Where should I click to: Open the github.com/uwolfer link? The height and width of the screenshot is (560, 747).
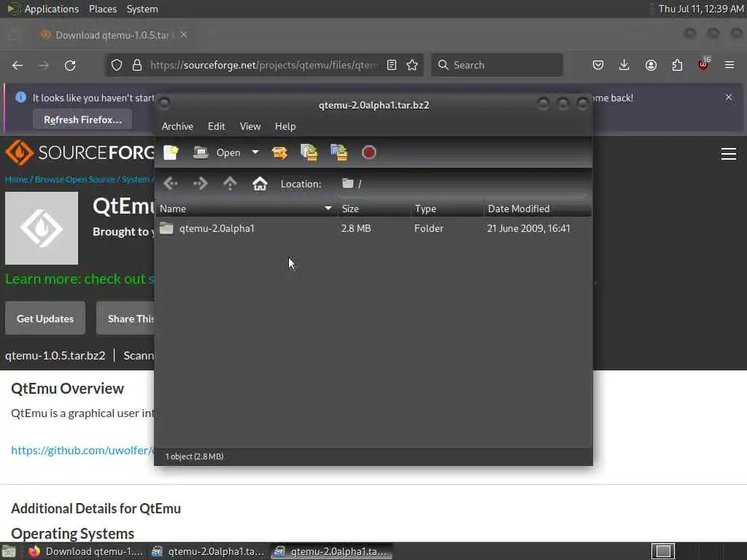(82, 451)
